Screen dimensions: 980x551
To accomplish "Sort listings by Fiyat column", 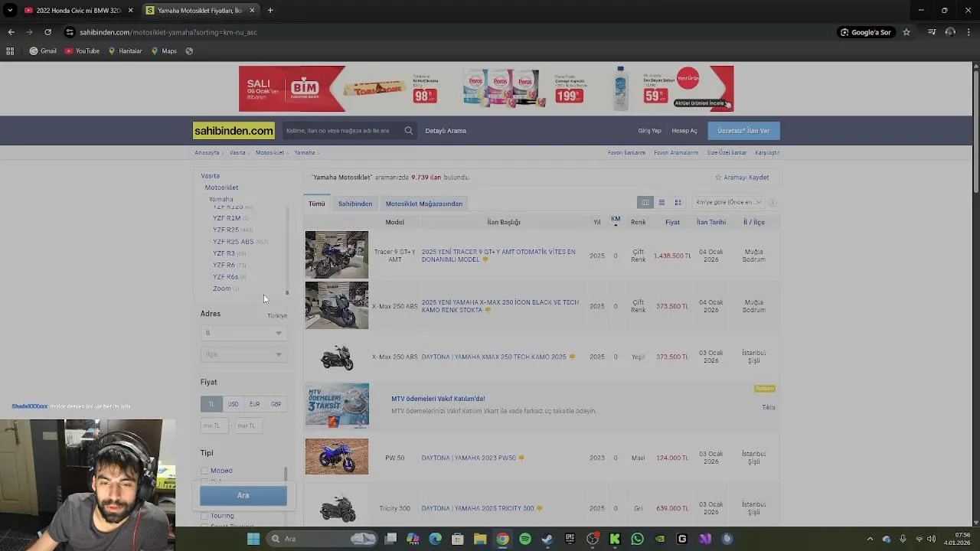I will point(672,222).
